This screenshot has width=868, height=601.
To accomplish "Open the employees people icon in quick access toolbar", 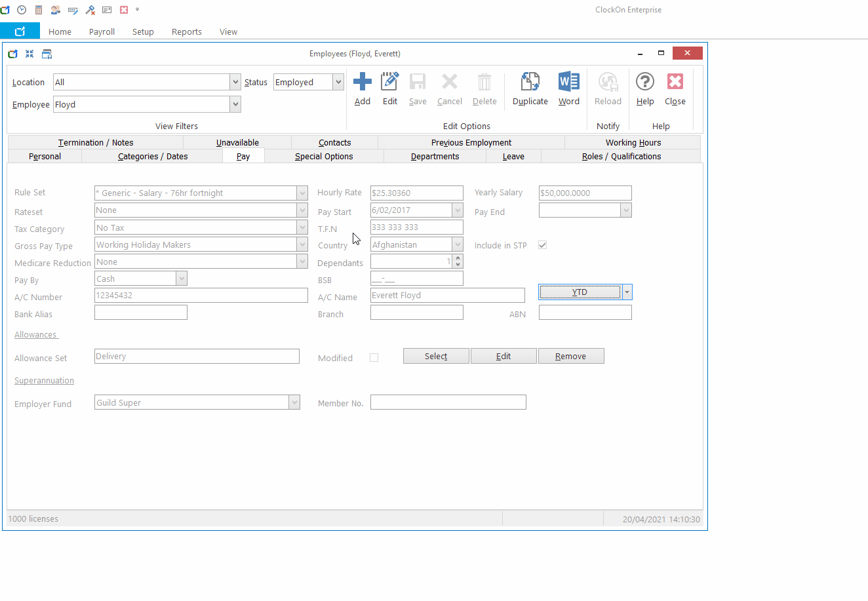I will [x=56, y=10].
